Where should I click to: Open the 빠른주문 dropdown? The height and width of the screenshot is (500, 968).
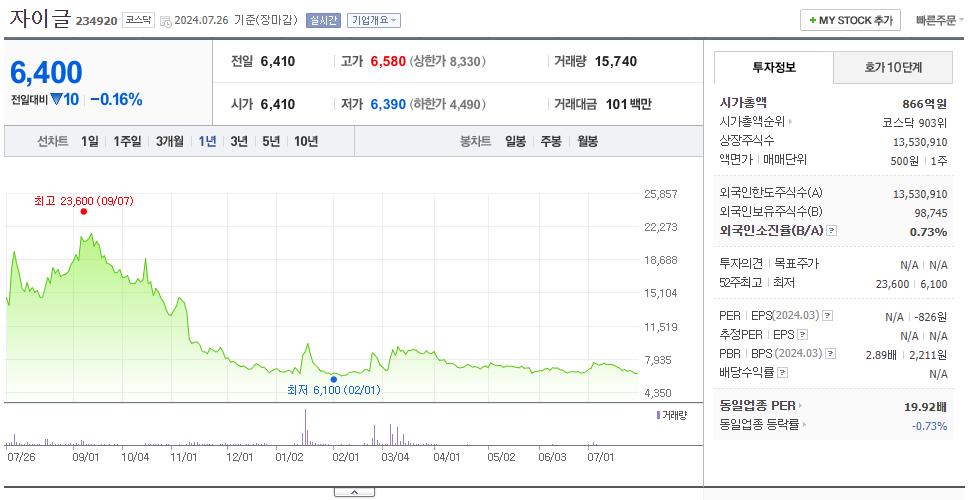click(x=940, y=20)
